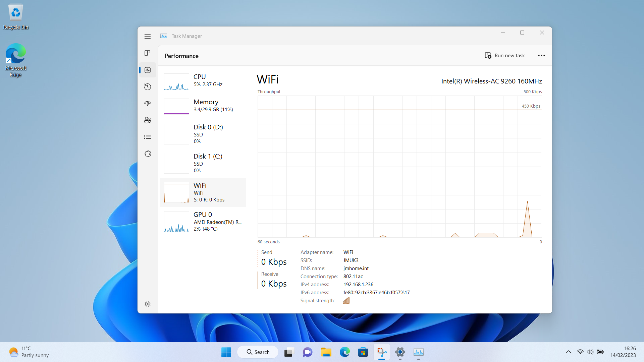Image resolution: width=644 pixels, height=362 pixels.
Task: Click the battery system tray icon
Action: coord(600,352)
